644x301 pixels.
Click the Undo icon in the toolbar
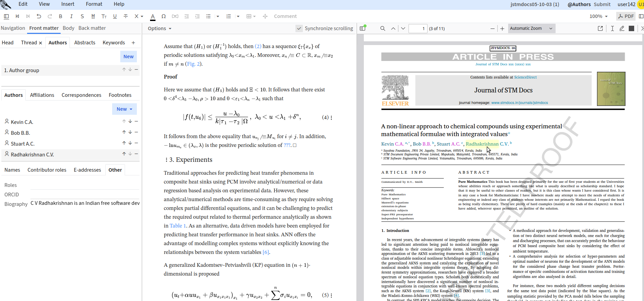39,16
